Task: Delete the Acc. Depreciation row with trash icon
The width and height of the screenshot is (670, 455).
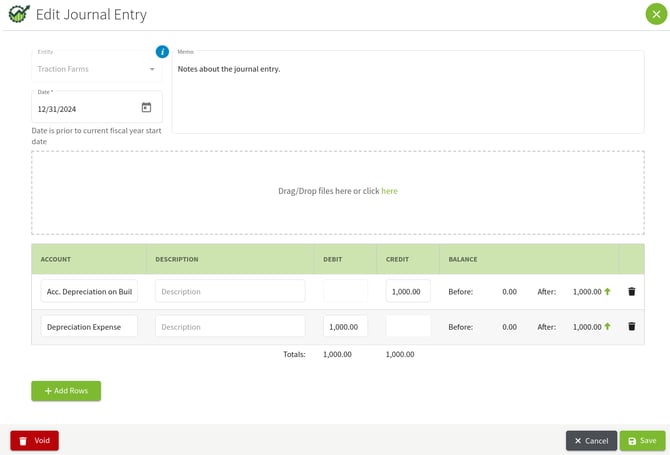Action: [x=631, y=292]
